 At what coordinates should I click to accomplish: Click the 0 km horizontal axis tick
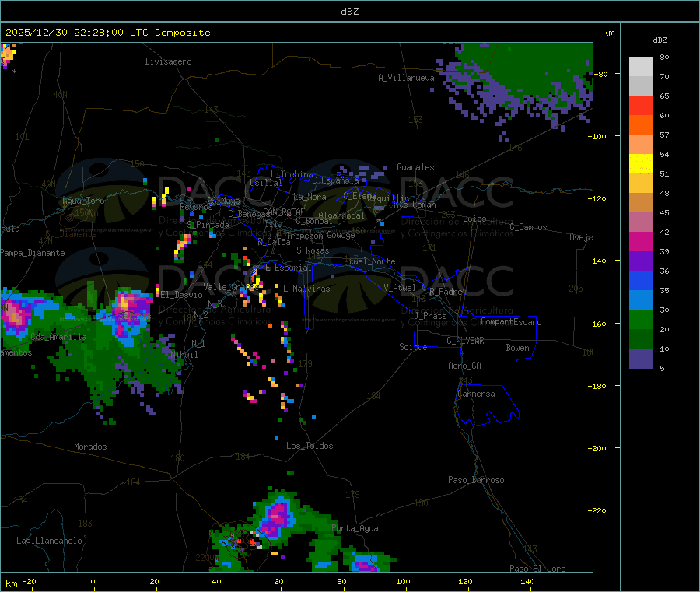(x=93, y=582)
